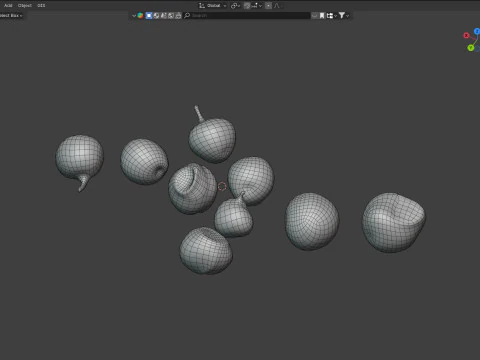Click the red-white 3D cursor
480x360 pixels.
[222, 186]
